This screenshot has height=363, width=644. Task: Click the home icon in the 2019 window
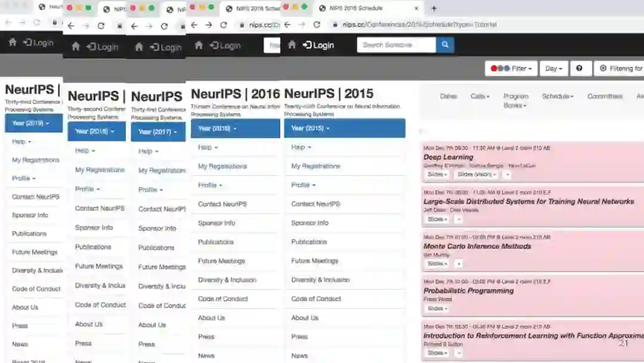[13, 42]
